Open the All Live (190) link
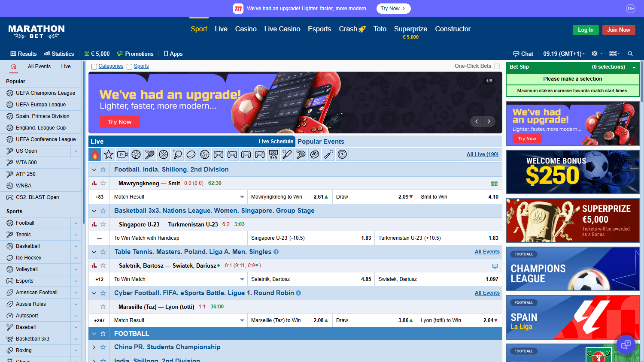Viewport: 644px width, 362px height. (483, 154)
